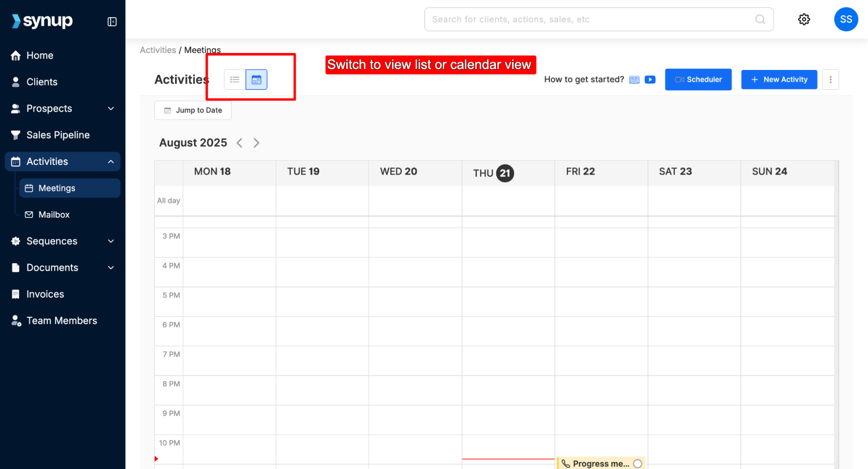Click the Invoices receipt icon
The image size is (868, 469).
tap(16, 294)
